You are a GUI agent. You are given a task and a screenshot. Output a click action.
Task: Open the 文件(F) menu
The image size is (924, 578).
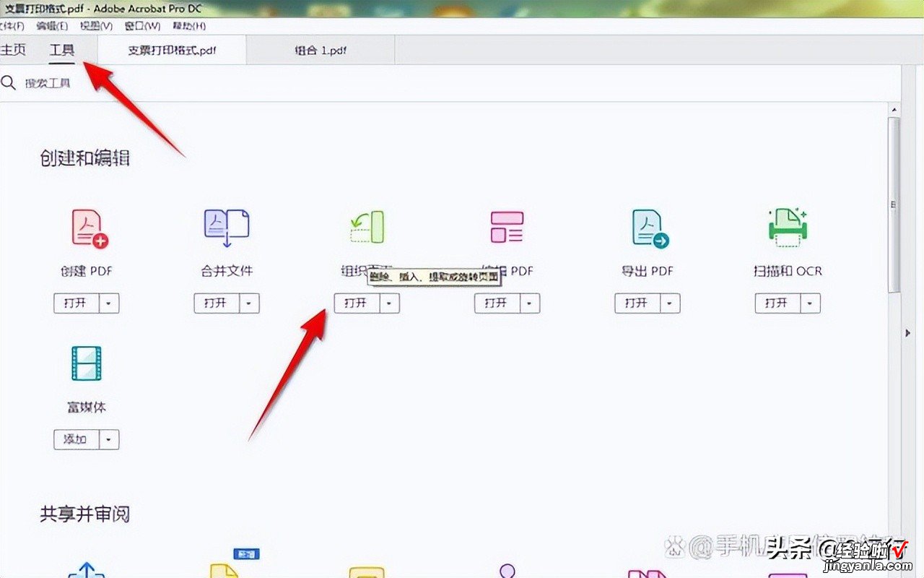click(12, 26)
